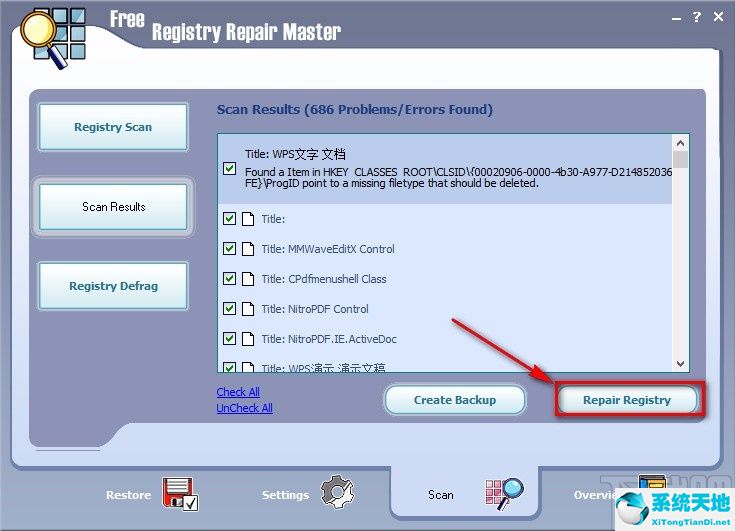This screenshot has height=531, width=735.
Task: Click the results list scroll down arrow
Action: tap(681, 364)
